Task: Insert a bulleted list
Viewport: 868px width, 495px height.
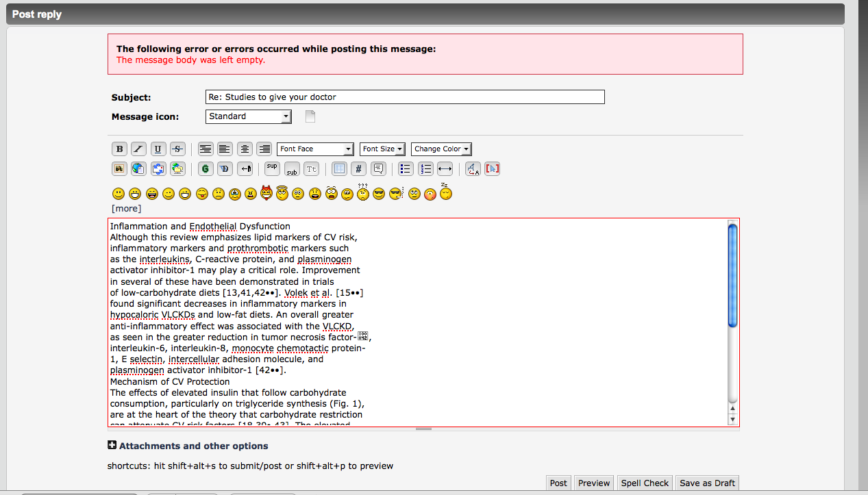Action: 406,168
